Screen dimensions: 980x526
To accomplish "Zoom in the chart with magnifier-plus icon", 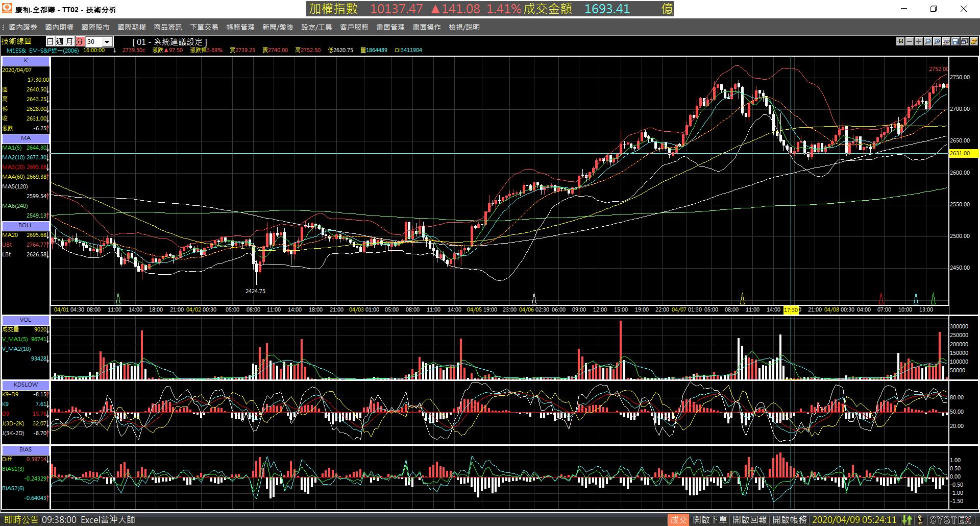I will tap(937, 41).
